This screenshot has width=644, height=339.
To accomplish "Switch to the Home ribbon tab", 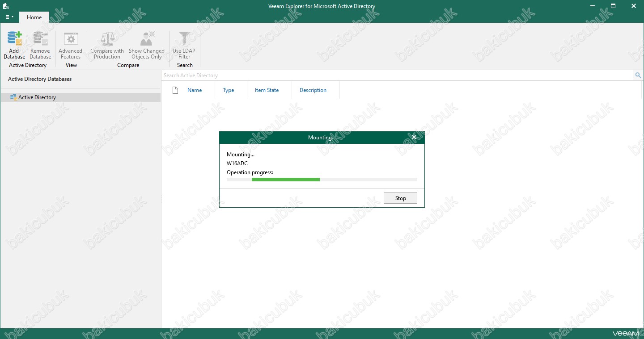I will tap(34, 17).
